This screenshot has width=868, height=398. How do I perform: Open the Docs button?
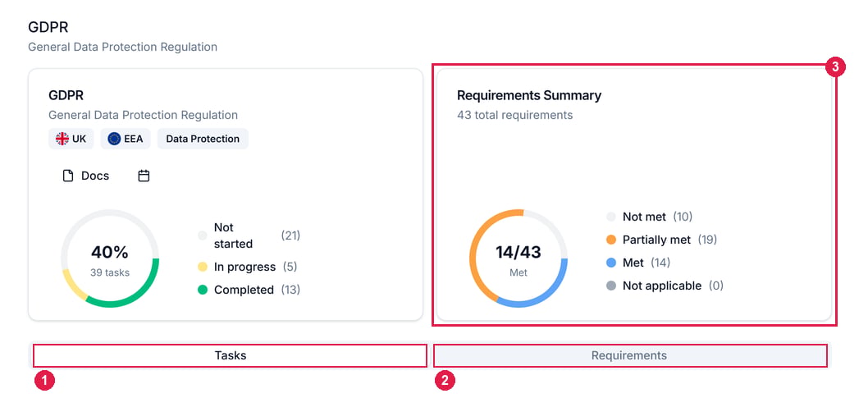tap(86, 176)
